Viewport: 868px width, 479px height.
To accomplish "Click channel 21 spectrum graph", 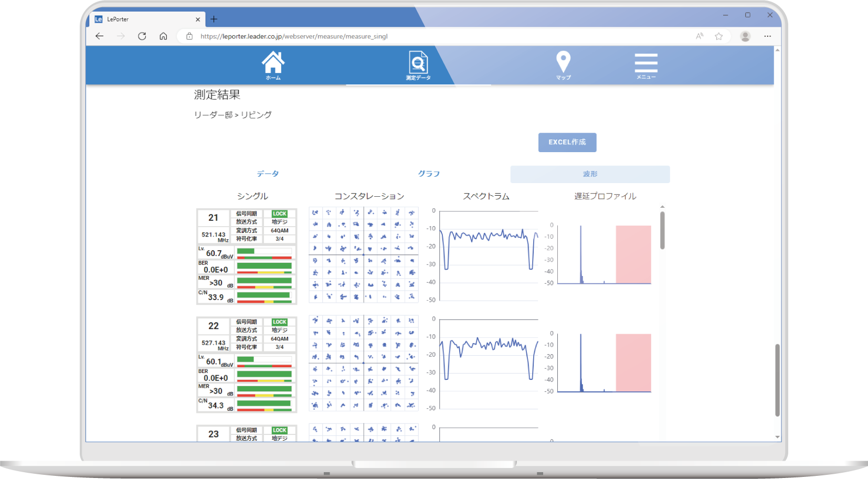I will pyautogui.click(x=489, y=256).
